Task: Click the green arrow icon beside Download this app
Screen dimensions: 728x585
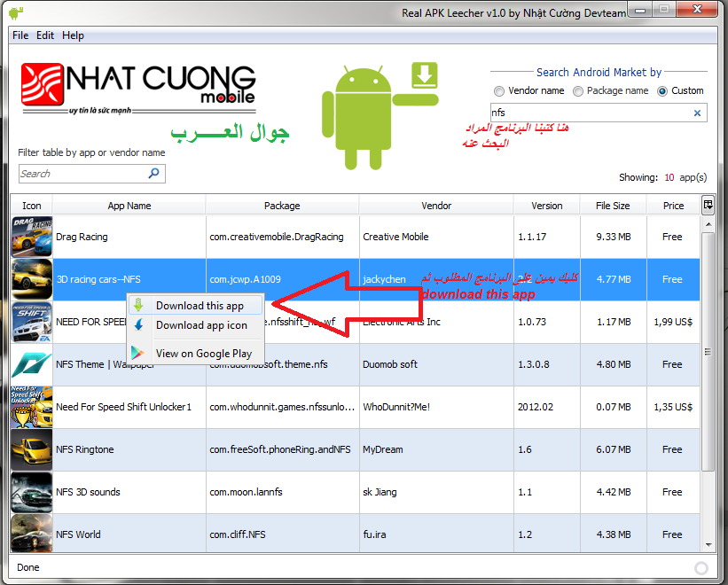Action: click(138, 305)
